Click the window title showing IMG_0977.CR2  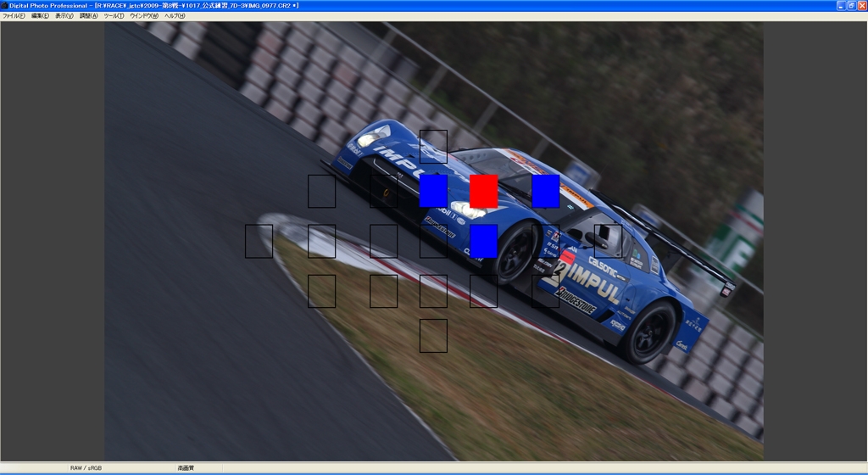154,6
